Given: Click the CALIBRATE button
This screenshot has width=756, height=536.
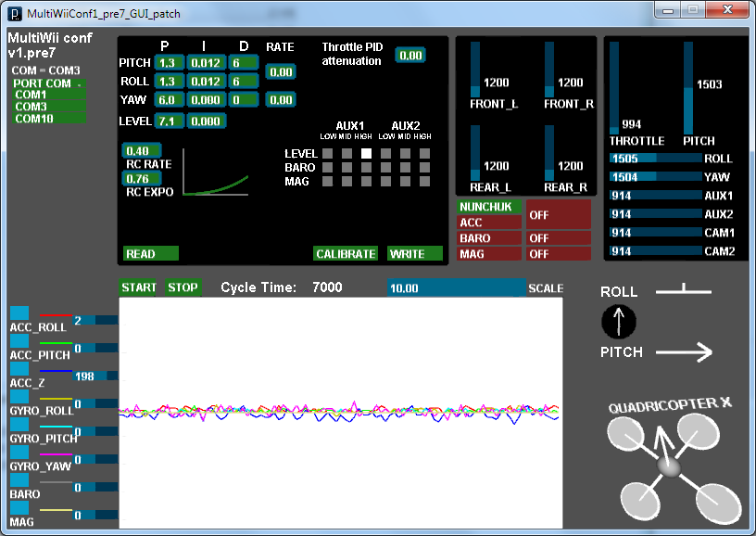Looking at the screenshot, I should (x=346, y=253).
